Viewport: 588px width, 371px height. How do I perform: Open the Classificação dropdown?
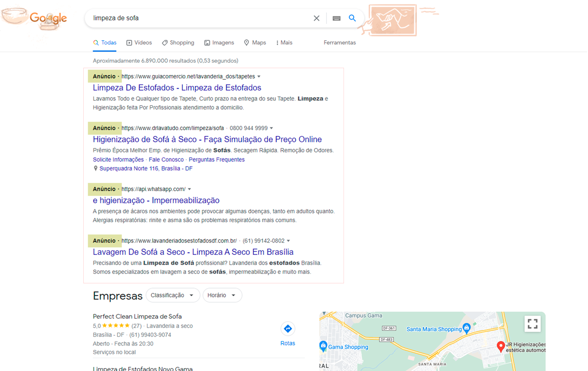point(172,295)
